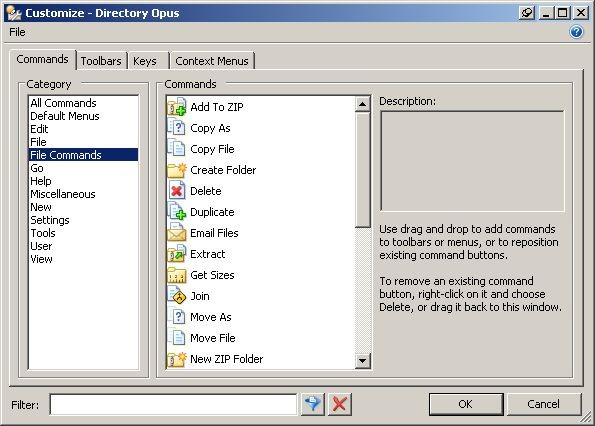Click the Duplicate command icon
Viewport: 595px width, 426px height.
click(x=177, y=212)
